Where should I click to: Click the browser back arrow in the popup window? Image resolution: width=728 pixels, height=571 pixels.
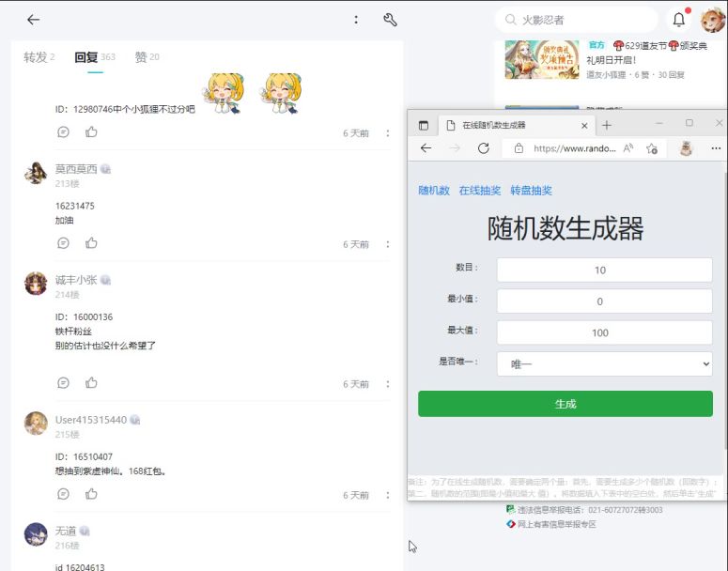pos(426,148)
